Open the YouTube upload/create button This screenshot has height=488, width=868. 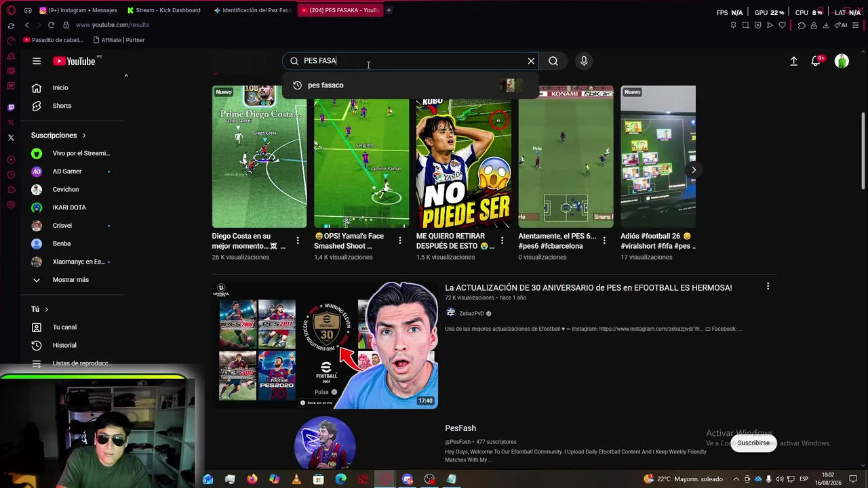point(793,61)
